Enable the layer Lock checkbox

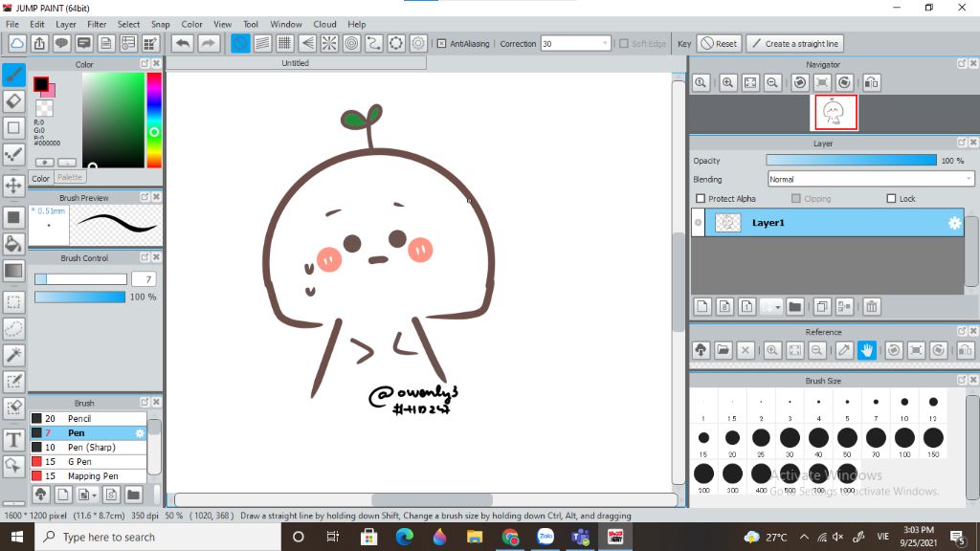point(891,199)
